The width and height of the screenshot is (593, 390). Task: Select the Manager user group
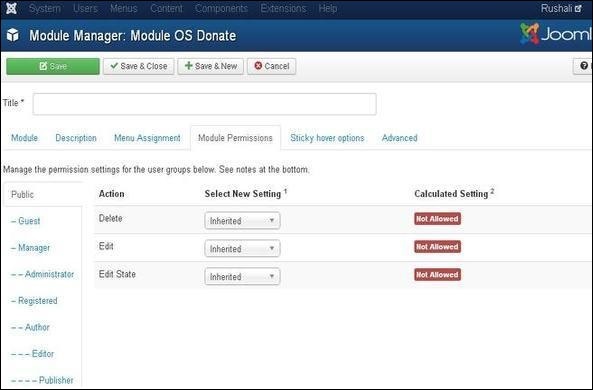(x=31, y=248)
